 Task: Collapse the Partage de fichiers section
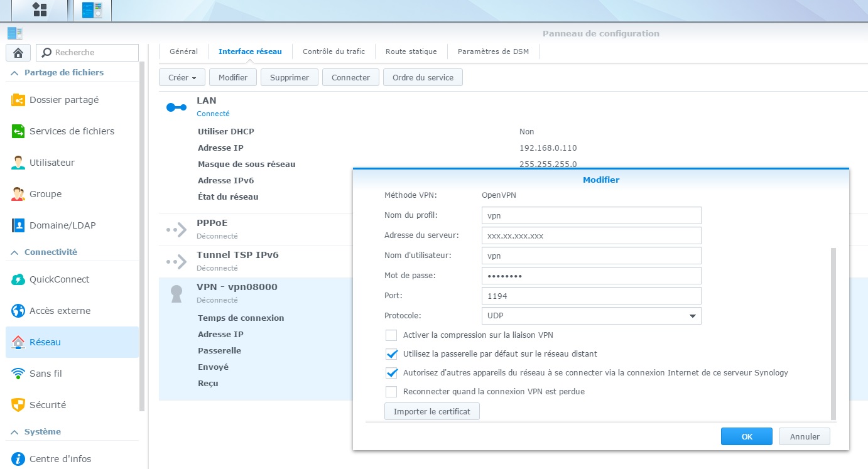(15, 73)
